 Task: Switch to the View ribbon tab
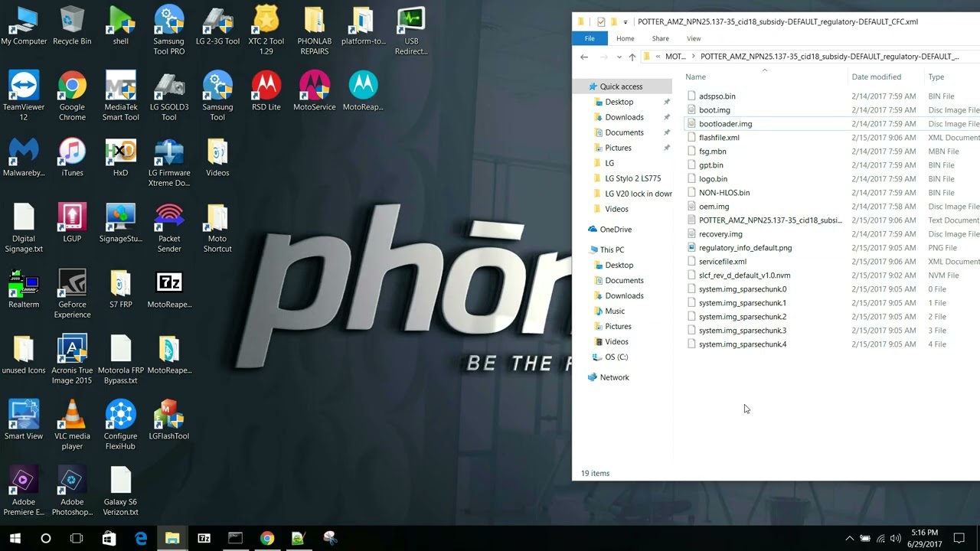tap(694, 38)
